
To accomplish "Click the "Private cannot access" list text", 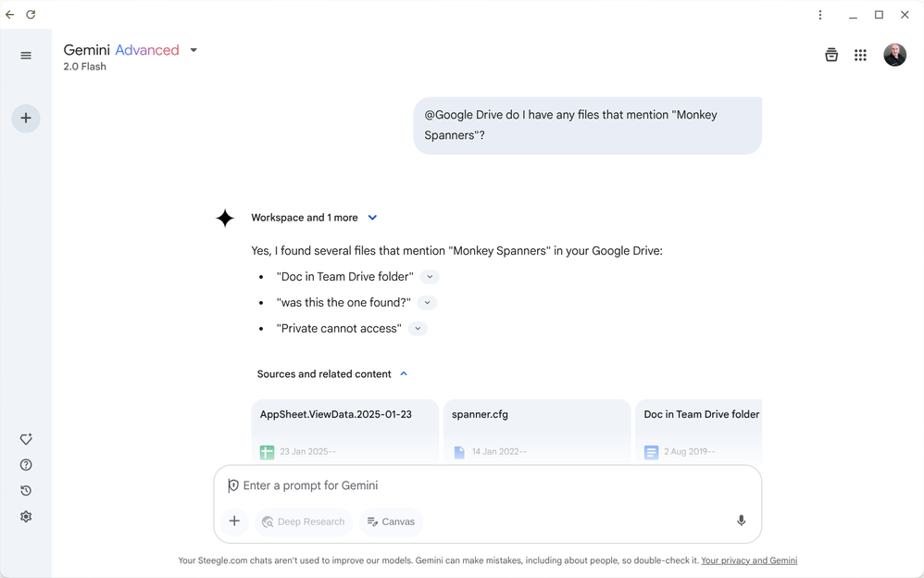I will click(339, 329).
